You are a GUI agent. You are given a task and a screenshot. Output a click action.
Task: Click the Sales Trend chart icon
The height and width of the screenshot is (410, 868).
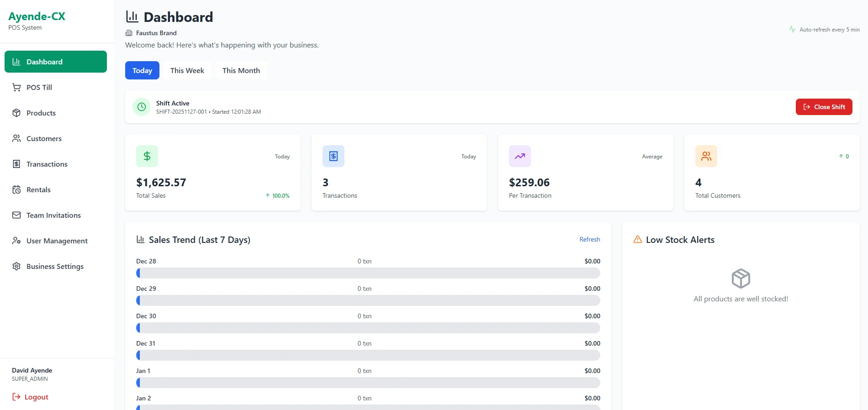pyautogui.click(x=141, y=239)
